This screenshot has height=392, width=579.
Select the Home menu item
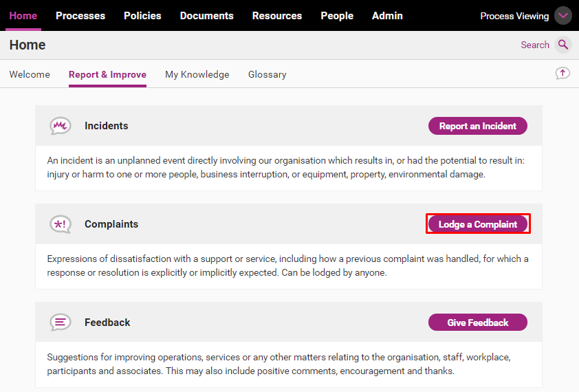tap(23, 15)
